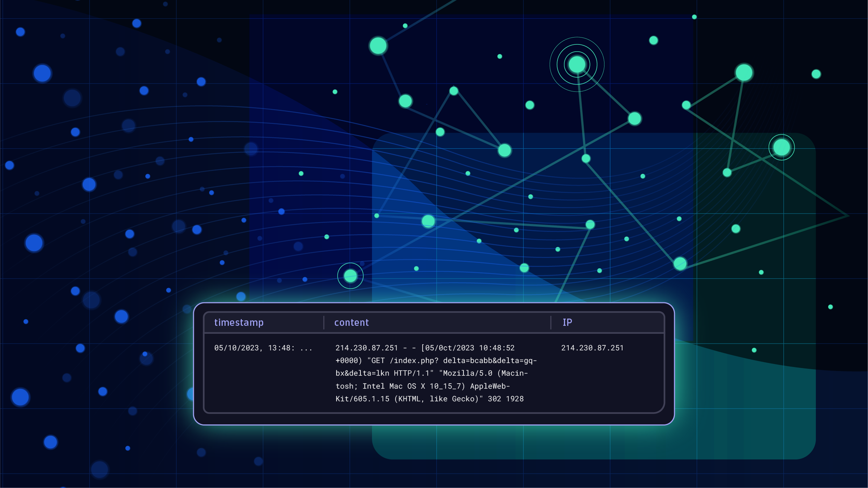The image size is (868, 488).
Task: Select the glowing node above the star pattern
Action: click(743, 73)
